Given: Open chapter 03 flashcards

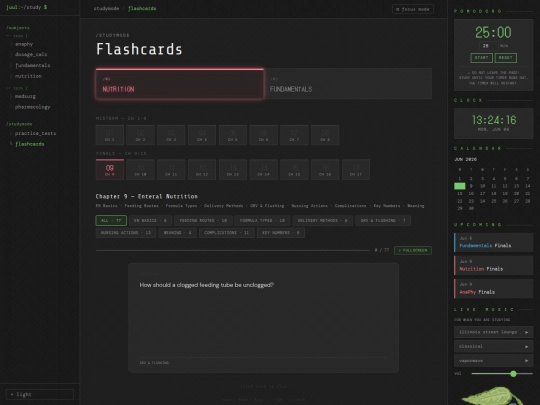Looking at the screenshot, I should (x=171, y=135).
